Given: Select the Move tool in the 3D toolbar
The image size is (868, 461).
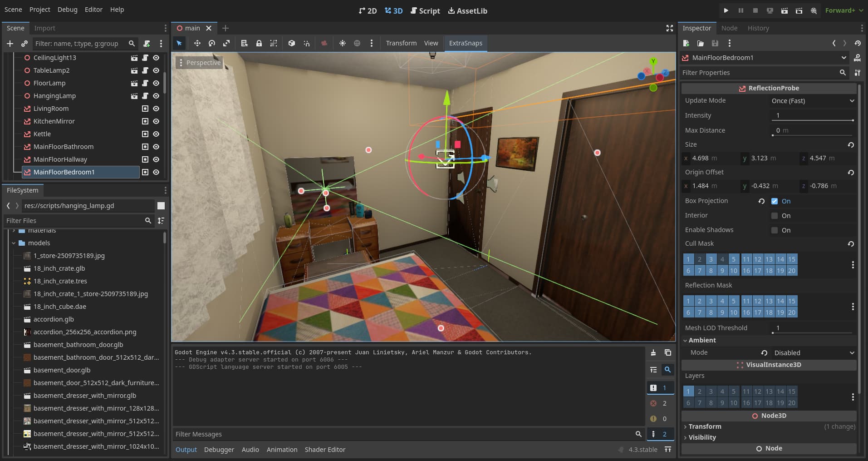Looking at the screenshot, I should (x=197, y=43).
